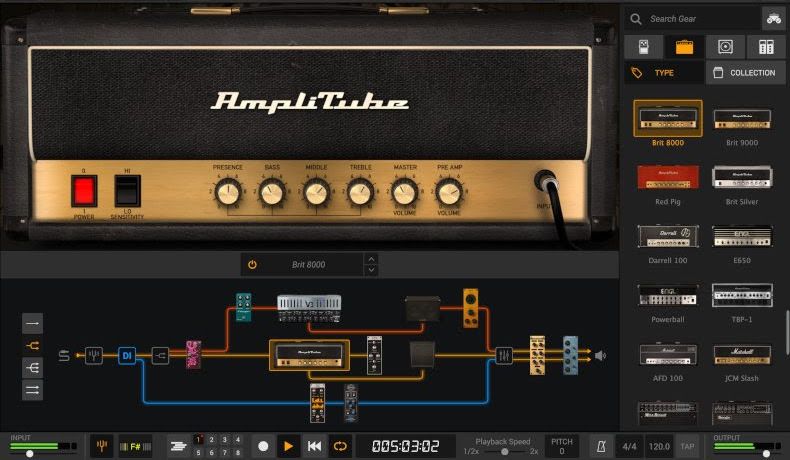Select track 5 in the bottom bar
The image size is (790, 460).
(x=199, y=452)
